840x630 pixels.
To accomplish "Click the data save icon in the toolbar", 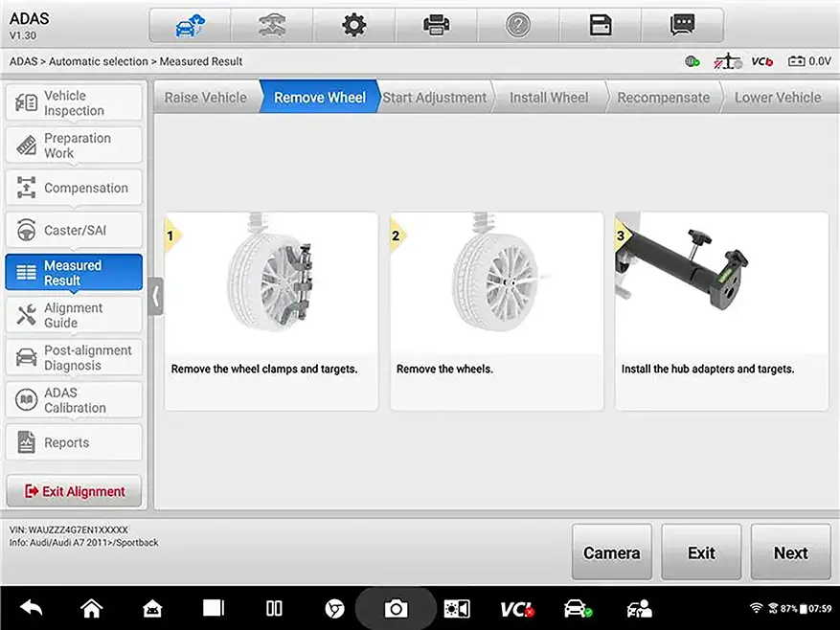I will coord(600,25).
